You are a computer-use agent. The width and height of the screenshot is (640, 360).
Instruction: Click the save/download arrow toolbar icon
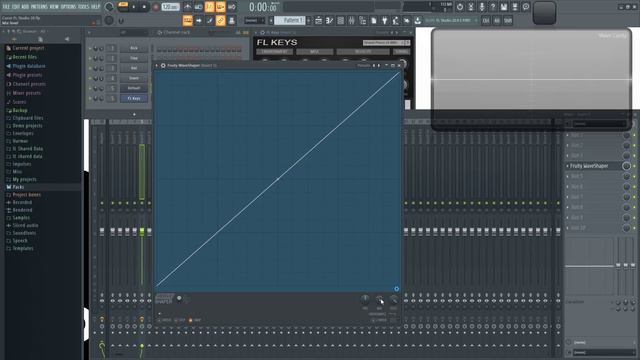(418, 20)
